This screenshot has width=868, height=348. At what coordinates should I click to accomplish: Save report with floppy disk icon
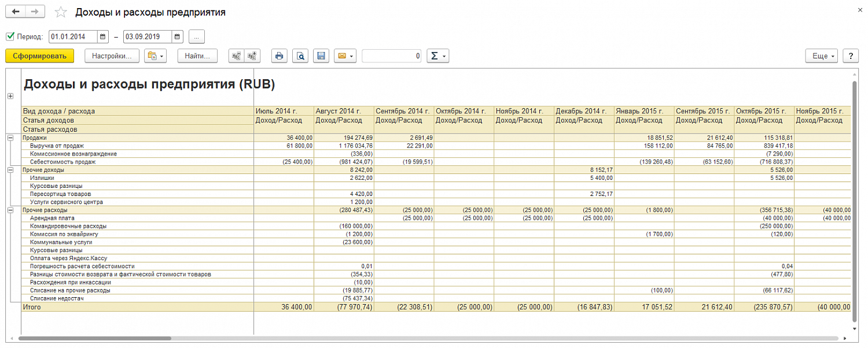pos(321,56)
